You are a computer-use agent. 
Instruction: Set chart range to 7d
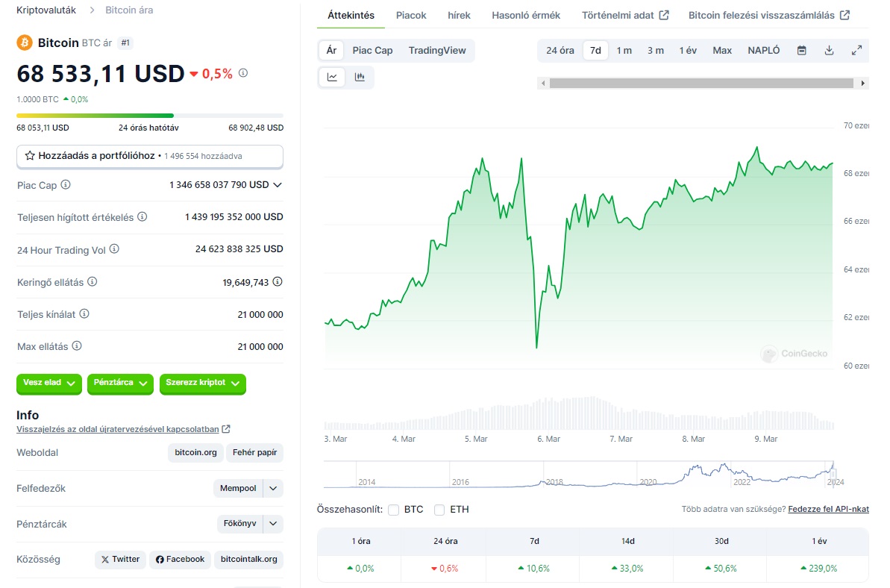(595, 51)
